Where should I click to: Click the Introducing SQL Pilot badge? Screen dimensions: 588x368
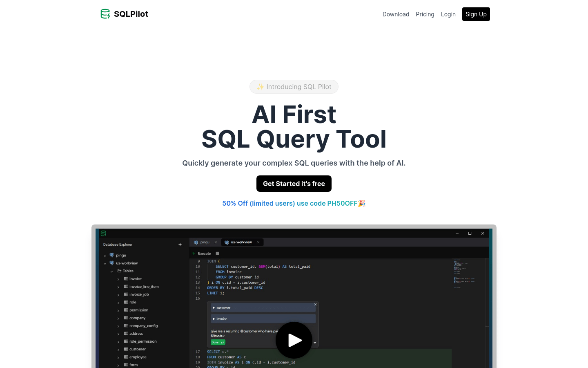click(294, 87)
